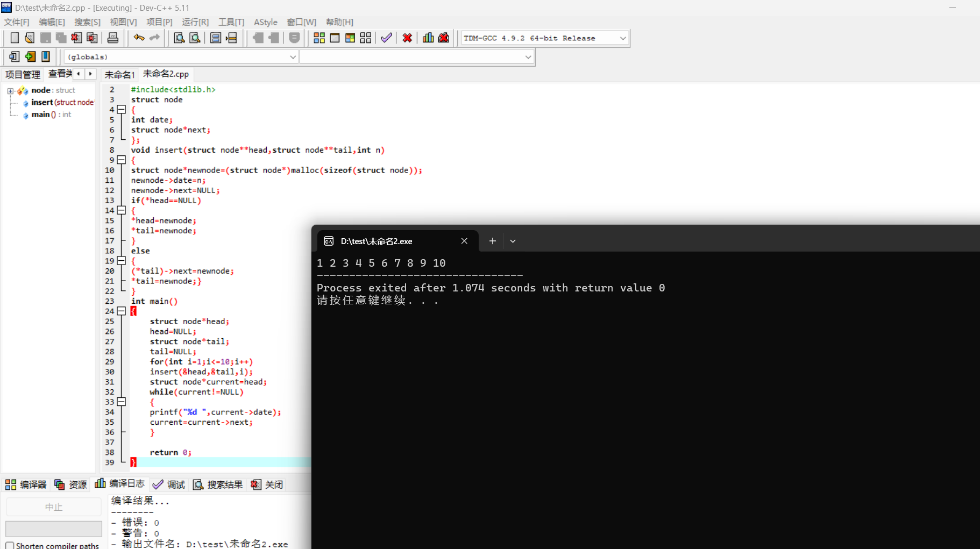Open the 文件[F] menu
This screenshot has height=549, width=980.
[x=17, y=22]
